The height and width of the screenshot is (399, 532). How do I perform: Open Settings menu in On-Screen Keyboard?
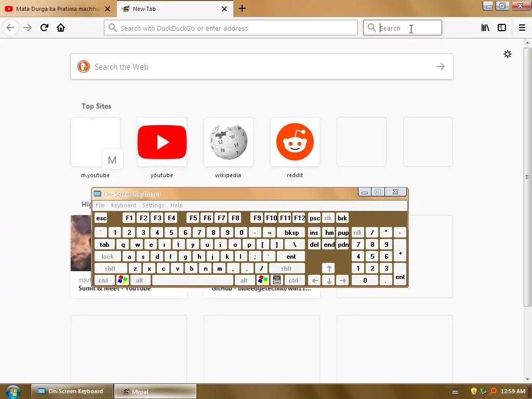coord(153,205)
